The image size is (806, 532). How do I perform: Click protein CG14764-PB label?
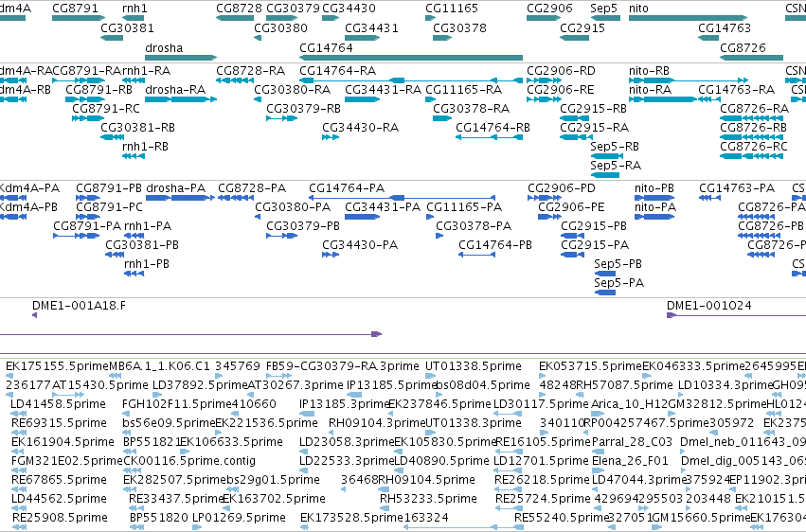495,245
